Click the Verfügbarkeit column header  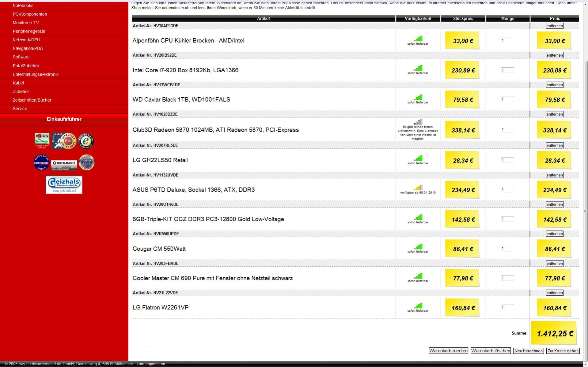coord(418,18)
